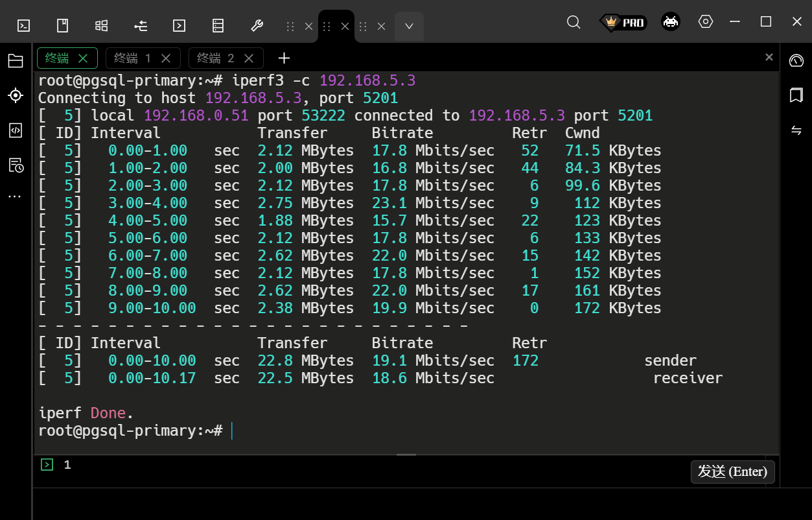
Task: Open the performance gauge monitor icon
Action: pos(796,61)
